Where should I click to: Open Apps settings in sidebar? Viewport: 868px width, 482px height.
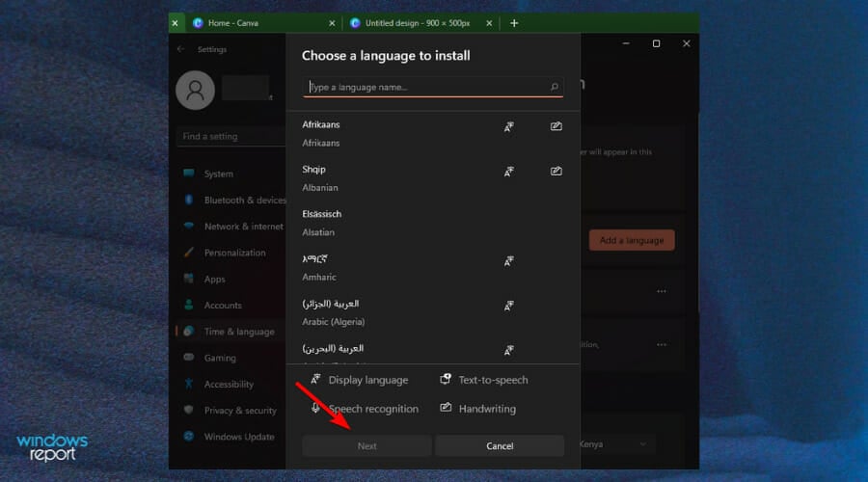pos(231,279)
